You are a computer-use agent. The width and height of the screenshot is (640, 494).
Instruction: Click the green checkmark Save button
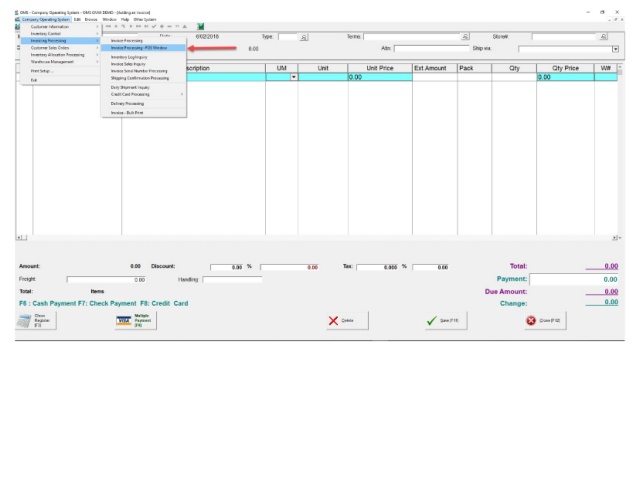[x=446, y=320]
